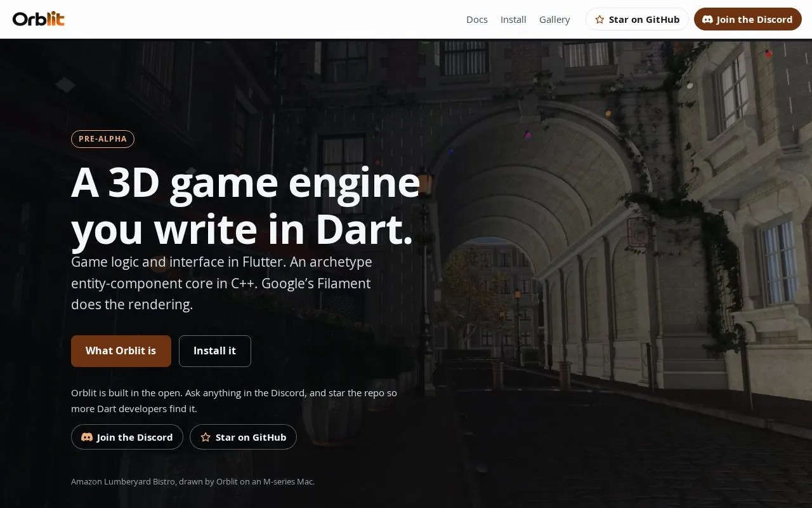Viewport: 812px width, 508px height.
Task: Select the What Orblit is button
Action: [121, 351]
